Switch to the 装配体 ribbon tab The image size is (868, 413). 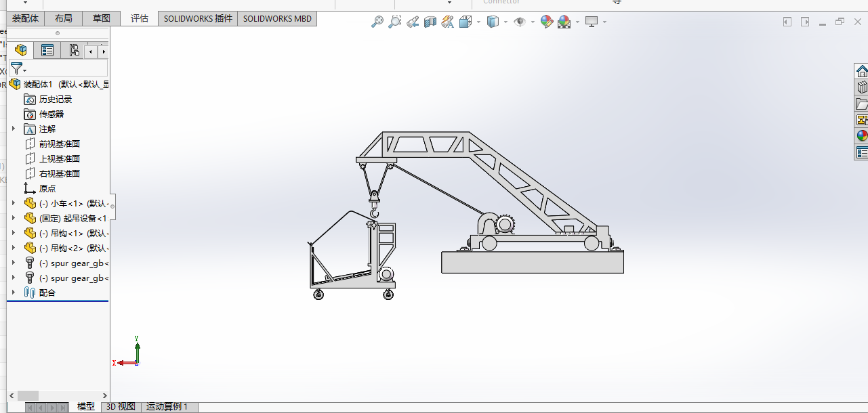point(26,18)
